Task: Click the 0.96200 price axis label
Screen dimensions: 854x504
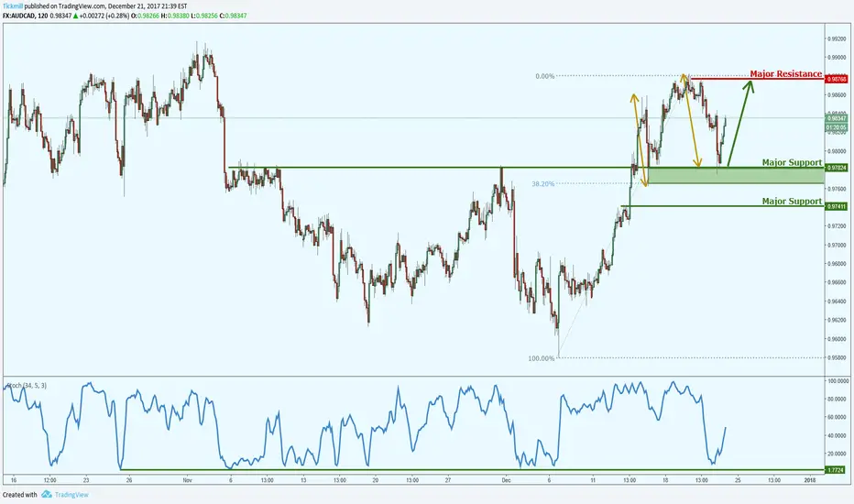Action: coord(837,321)
